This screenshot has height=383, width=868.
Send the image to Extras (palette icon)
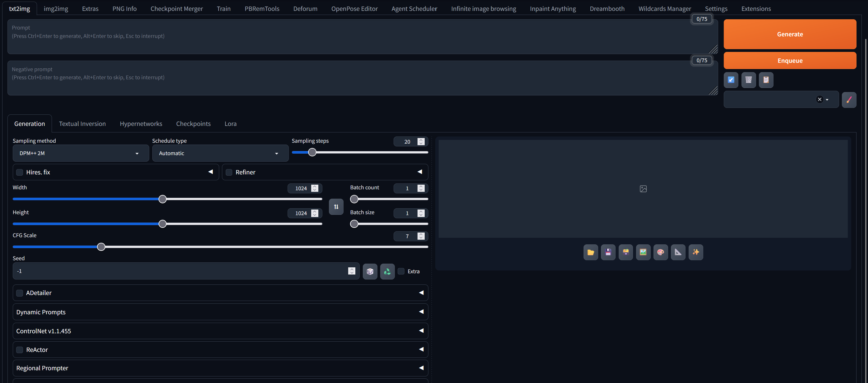[x=661, y=252]
